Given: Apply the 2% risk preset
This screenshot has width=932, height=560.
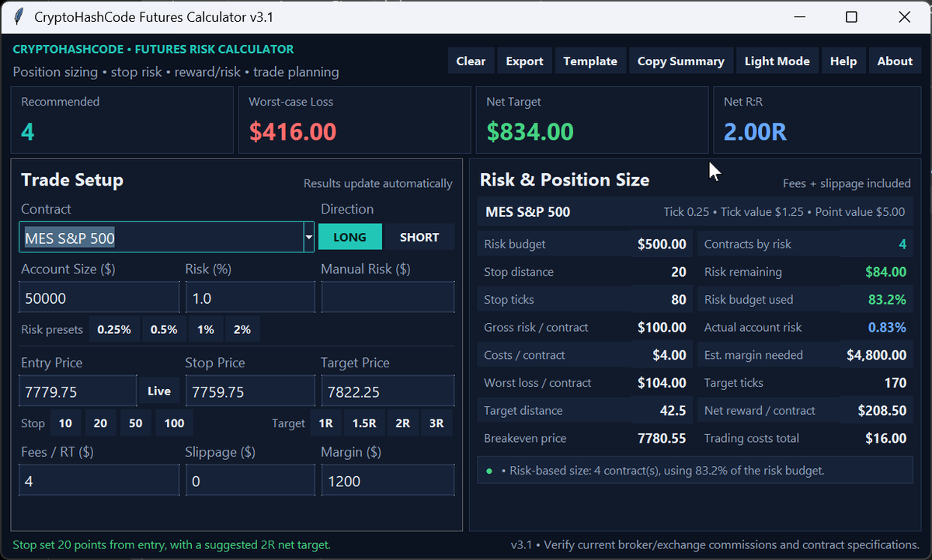Looking at the screenshot, I should [242, 329].
